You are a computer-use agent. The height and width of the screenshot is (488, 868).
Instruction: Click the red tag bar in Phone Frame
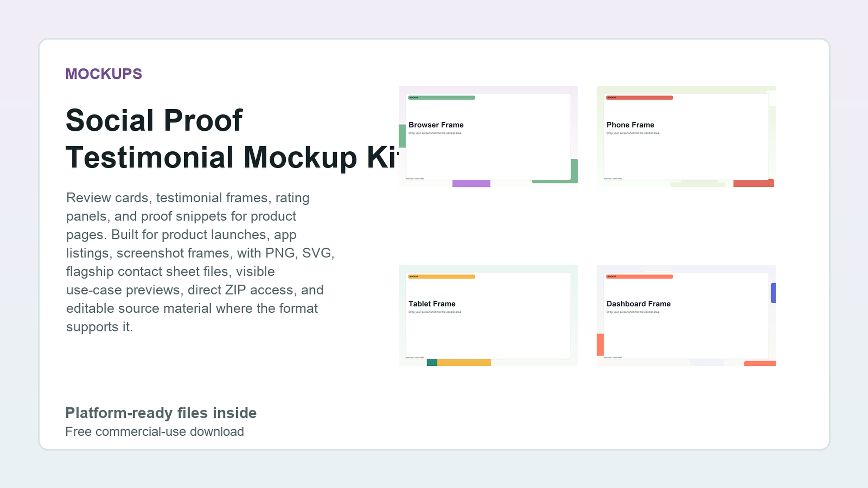(x=640, y=98)
